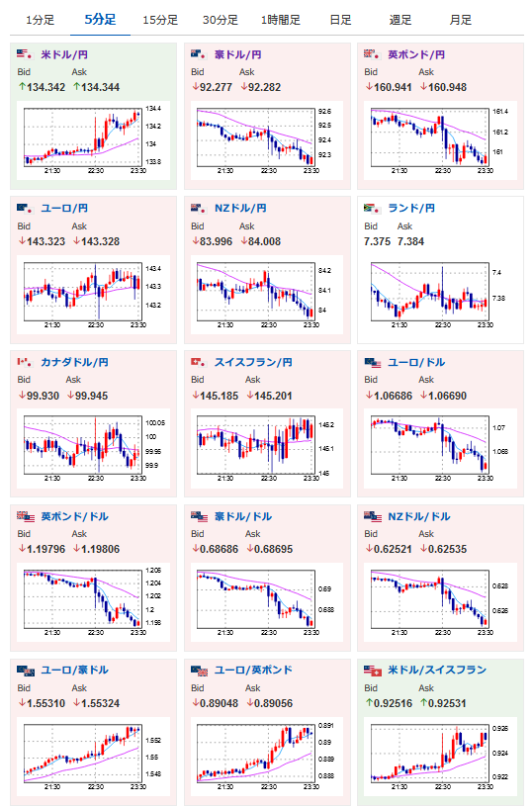Open the NZドル/円 pair link
Screen dimensions: 532x808
pos(240,209)
